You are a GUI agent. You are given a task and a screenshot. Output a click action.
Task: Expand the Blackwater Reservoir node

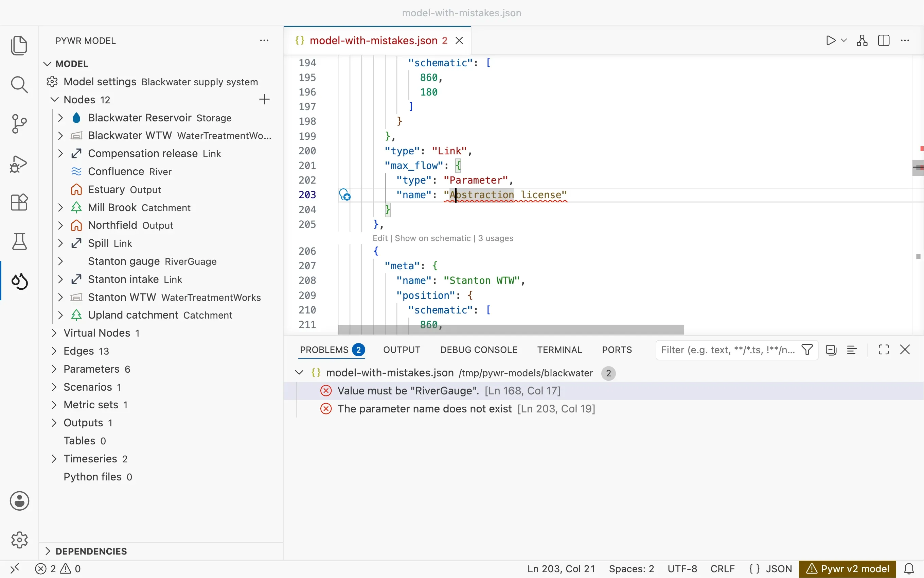coord(60,118)
